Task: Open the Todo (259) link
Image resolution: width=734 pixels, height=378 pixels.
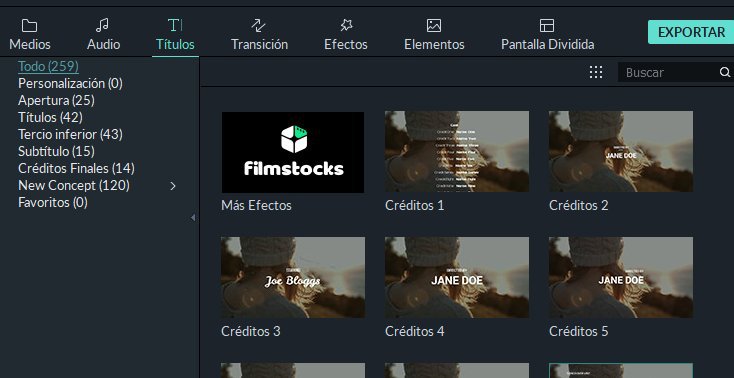Action: pos(48,67)
